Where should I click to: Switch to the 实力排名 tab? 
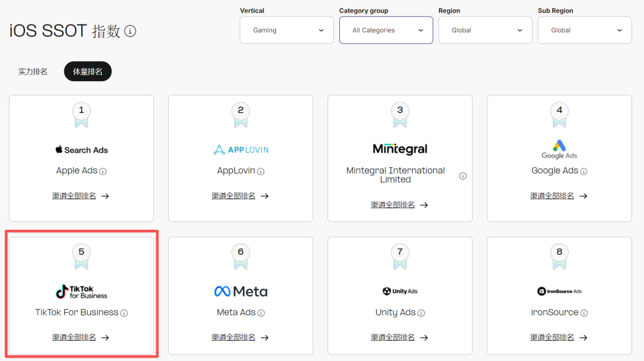[x=33, y=72]
